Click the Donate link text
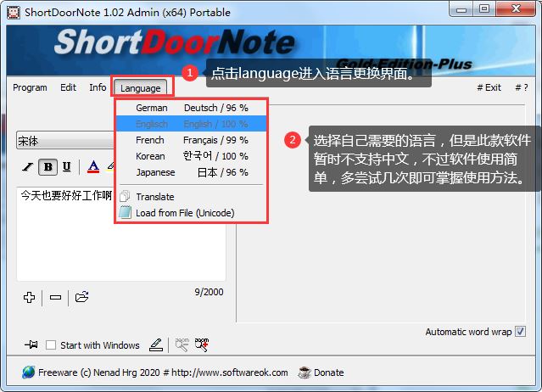 click(328, 372)
